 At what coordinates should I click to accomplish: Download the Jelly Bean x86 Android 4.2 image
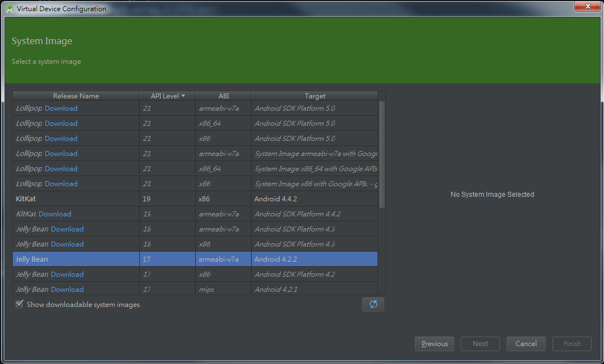click(x=67, y=274)
